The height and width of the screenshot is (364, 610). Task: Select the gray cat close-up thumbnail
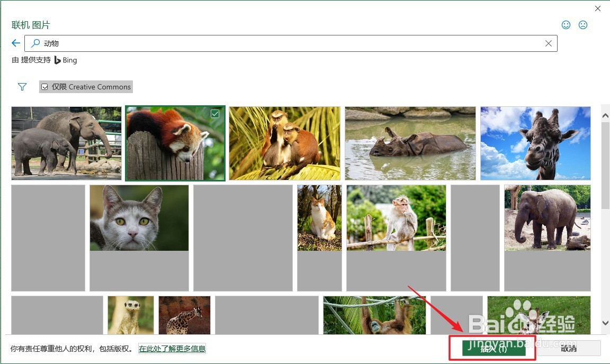point(139,218)
